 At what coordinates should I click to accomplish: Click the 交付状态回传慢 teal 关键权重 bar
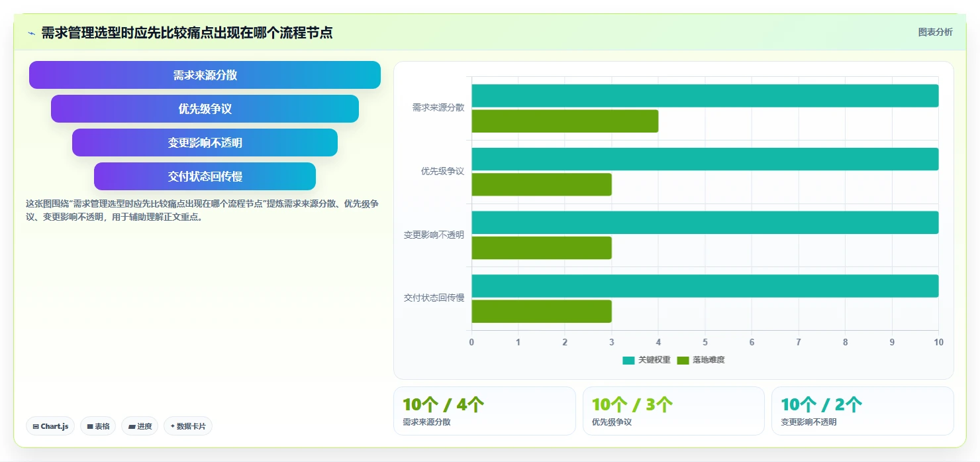pos(705,286)
